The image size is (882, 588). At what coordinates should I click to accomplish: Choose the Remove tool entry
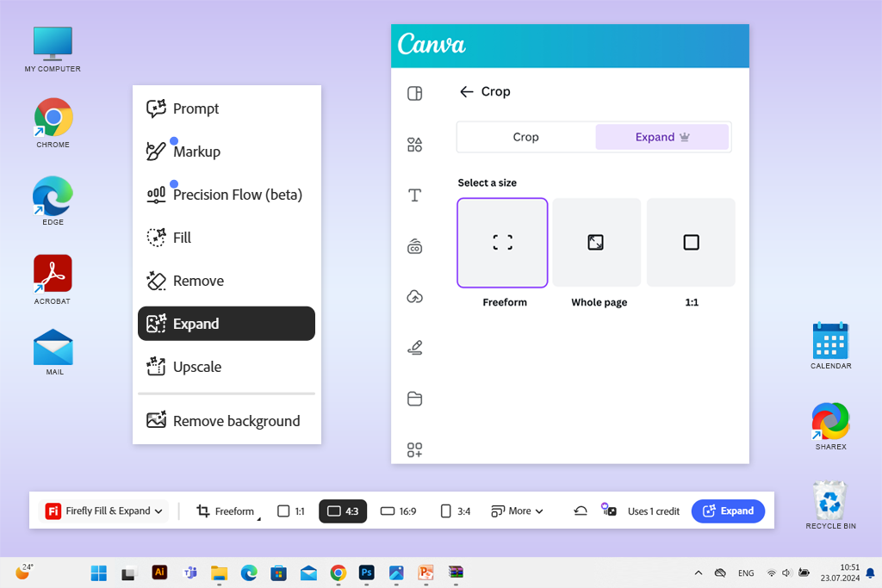point(227,281)
